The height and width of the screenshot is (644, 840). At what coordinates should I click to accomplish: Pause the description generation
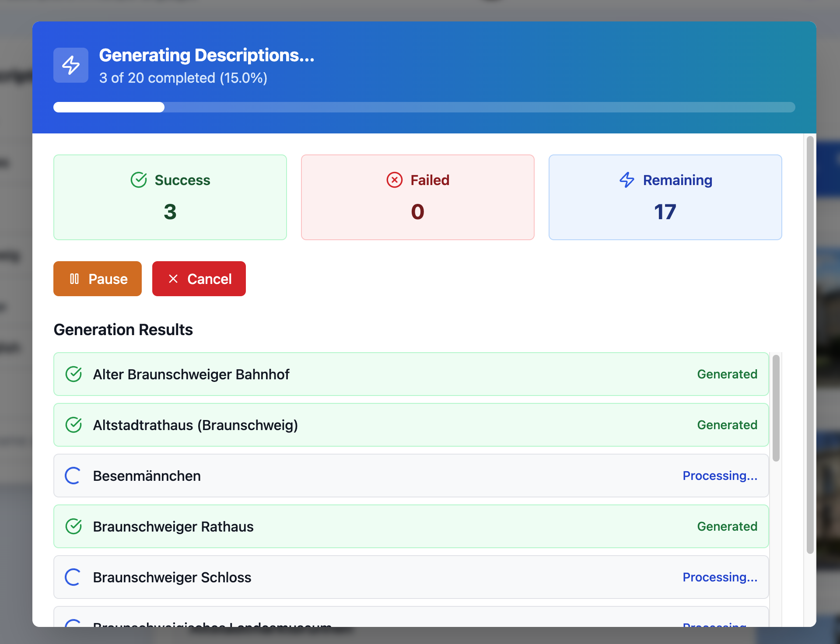[x=98, y=279]
